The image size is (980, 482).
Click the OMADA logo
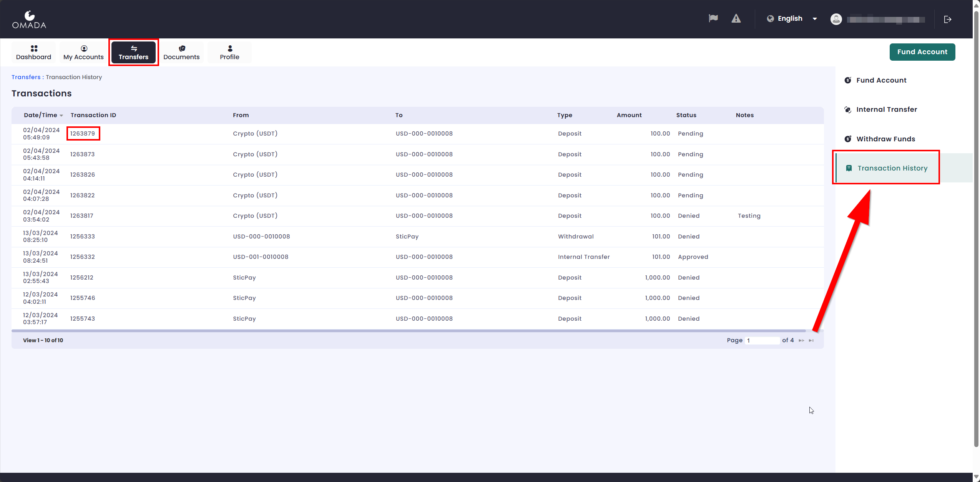29,20
